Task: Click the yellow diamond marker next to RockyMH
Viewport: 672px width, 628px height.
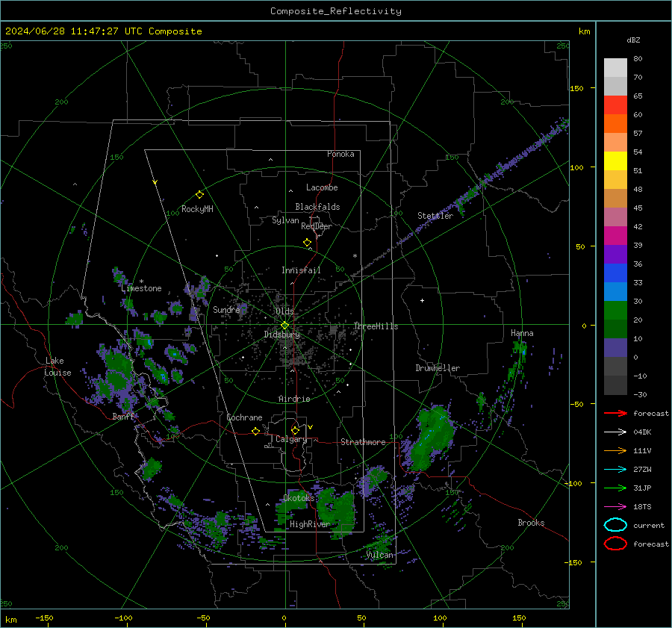Action: coord(199,195)
